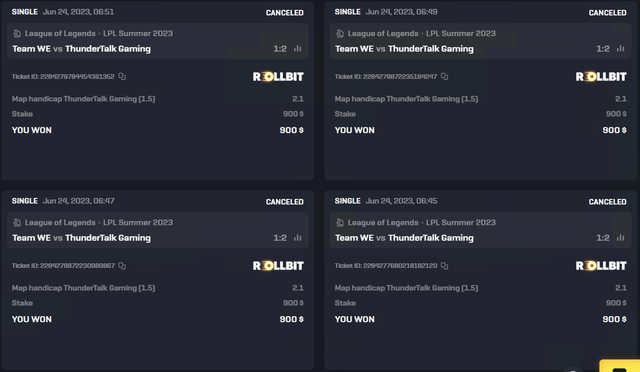Click LPL Summer 2023 league label on 06:49 bet
The image size is (640, 372).
tap(461, 33)
